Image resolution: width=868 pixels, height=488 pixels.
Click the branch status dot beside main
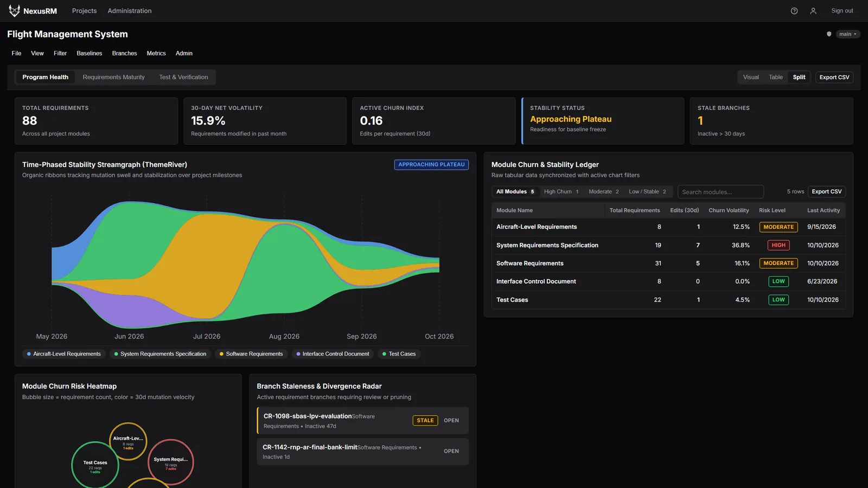tap(829, 34)
